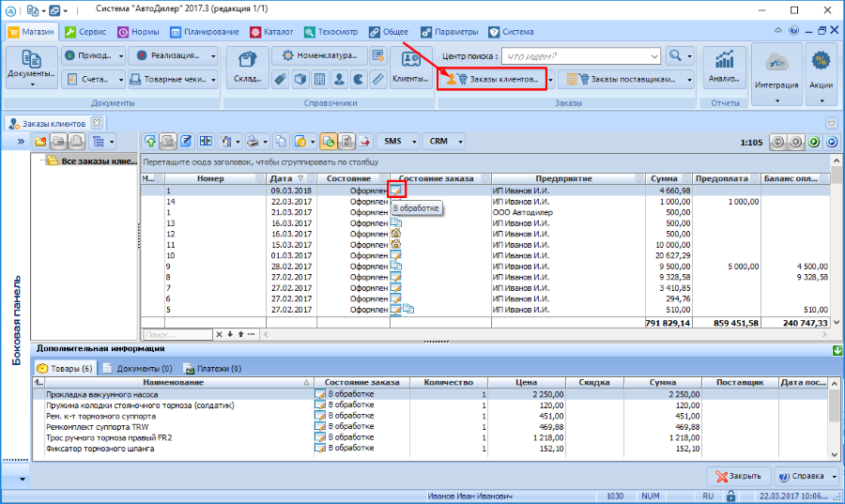
Task: Open the Клиенты directory button
Action: pyautogui.click(x=410, y=68)
